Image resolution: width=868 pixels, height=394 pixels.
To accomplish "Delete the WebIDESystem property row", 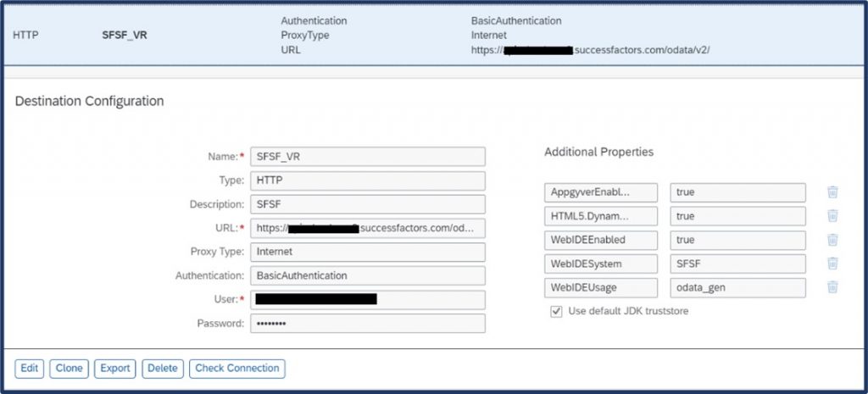I will coord(832,264).
